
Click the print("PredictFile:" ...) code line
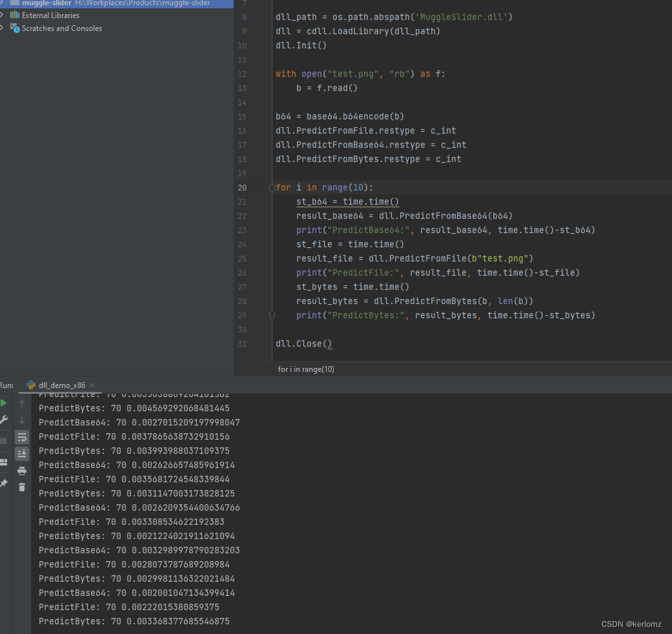click(x=438, y=272)
